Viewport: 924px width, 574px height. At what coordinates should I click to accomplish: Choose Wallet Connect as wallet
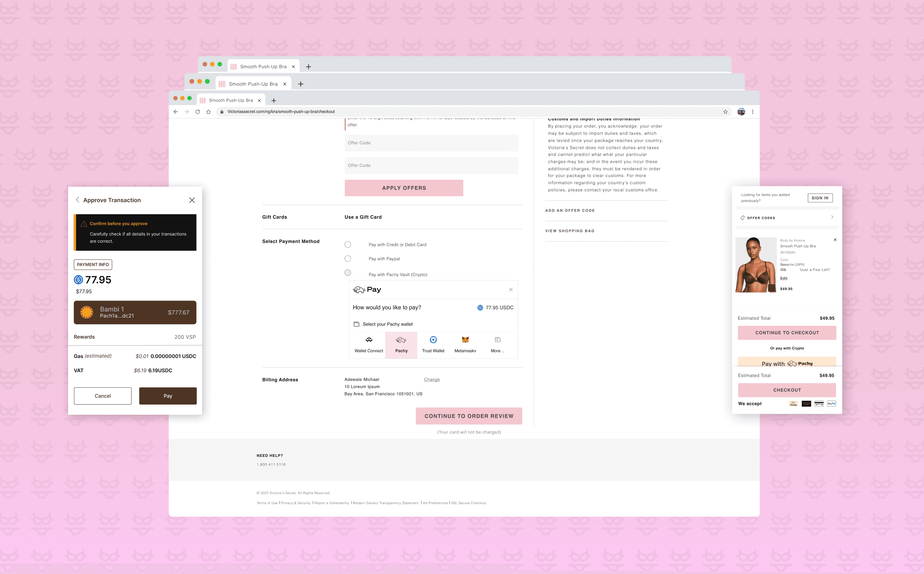click(369, 345)
